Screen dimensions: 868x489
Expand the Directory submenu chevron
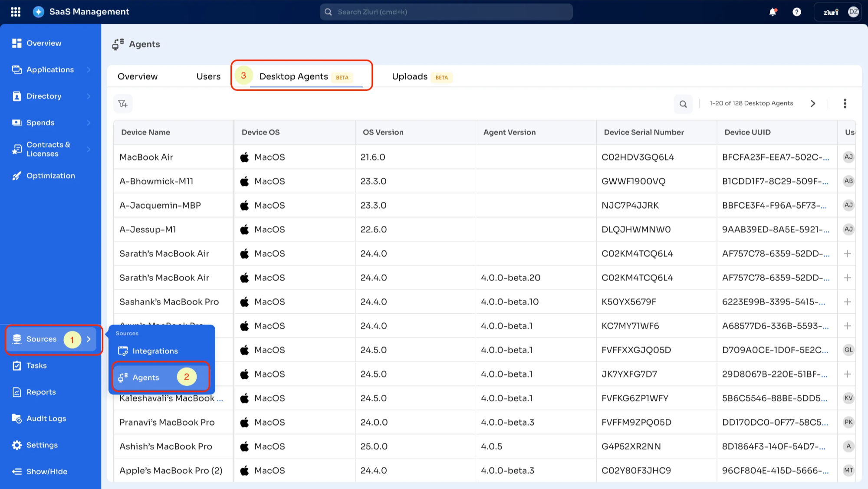89,96
